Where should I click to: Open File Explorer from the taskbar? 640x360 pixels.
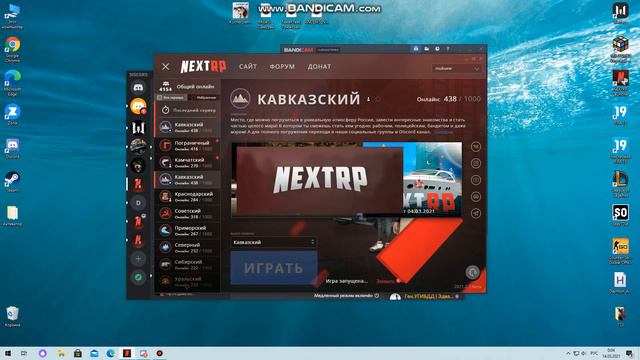pos(61,353)
